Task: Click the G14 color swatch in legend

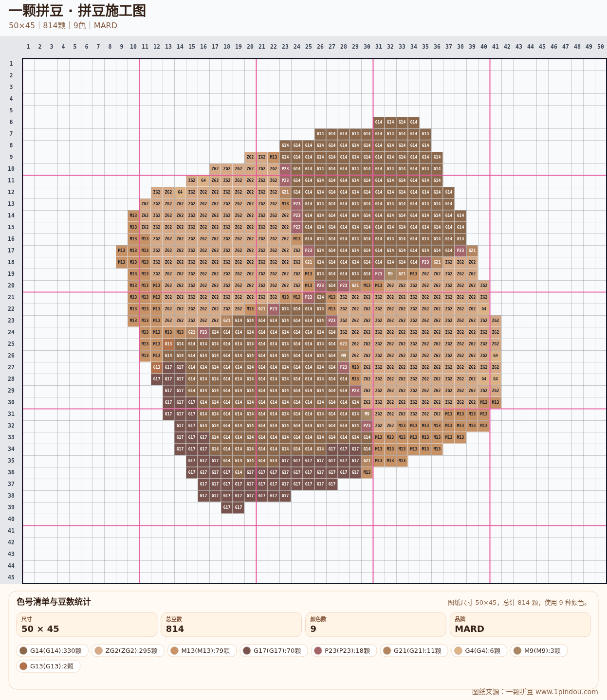Action: (x=23, y=651)
